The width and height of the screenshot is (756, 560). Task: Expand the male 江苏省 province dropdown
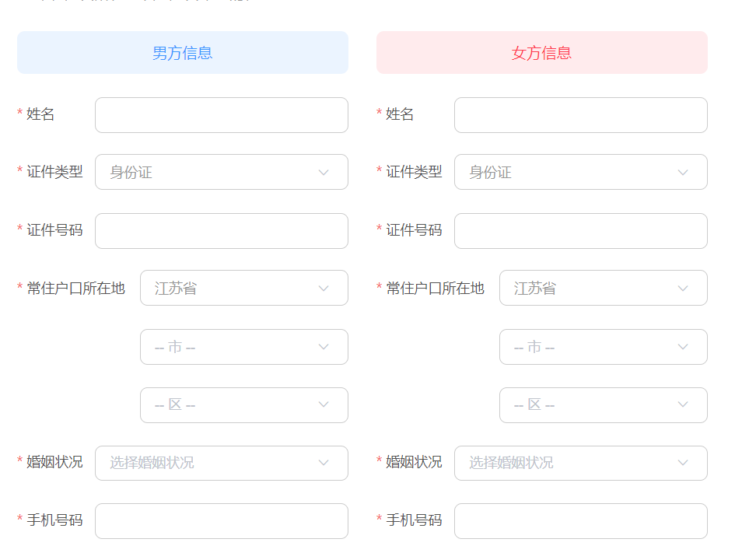[x=244, y=288]
